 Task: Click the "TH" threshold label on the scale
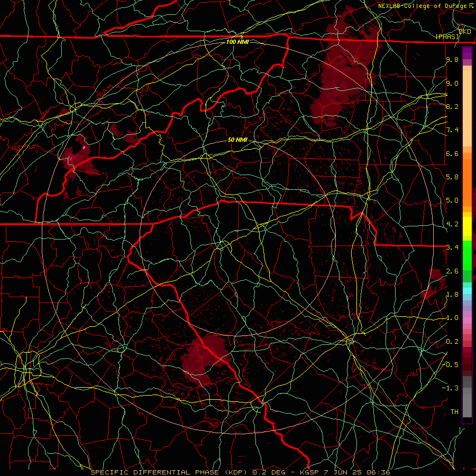(x=454, y=412)
